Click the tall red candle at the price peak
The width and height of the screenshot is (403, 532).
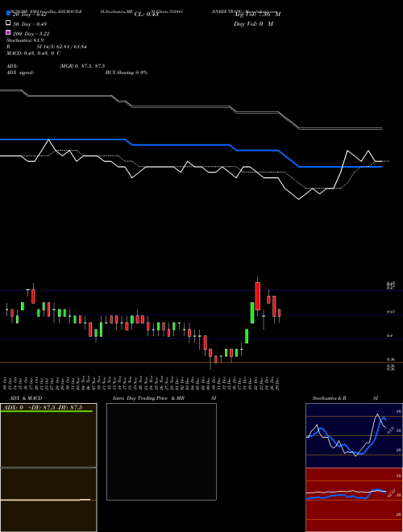258,296
